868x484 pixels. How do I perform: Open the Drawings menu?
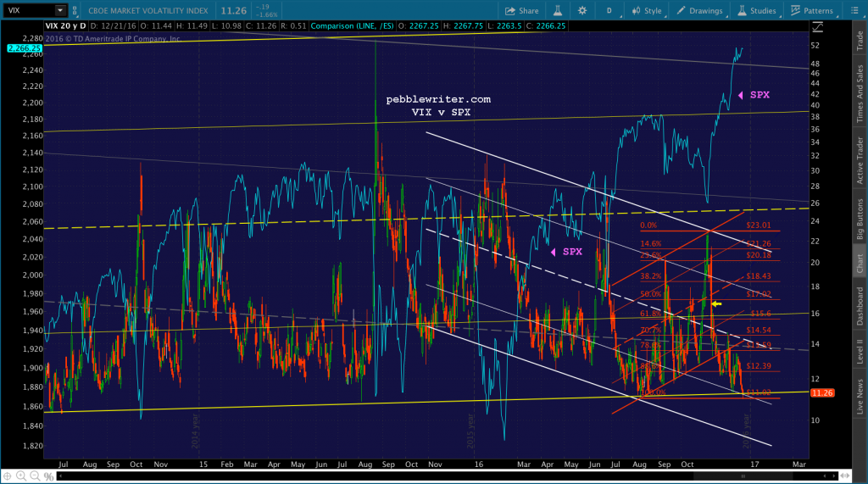click(x=700, y=10)
